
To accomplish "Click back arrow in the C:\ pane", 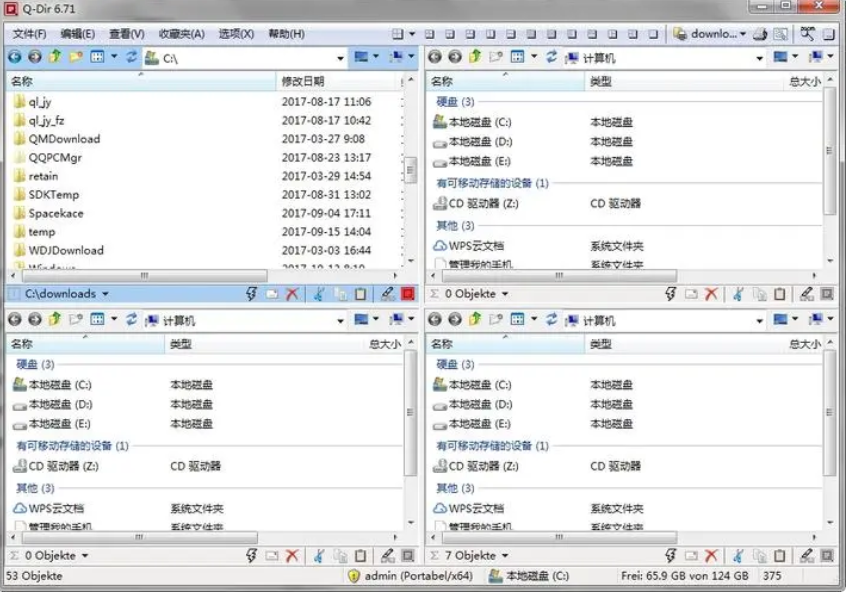I will click(15, 56).
